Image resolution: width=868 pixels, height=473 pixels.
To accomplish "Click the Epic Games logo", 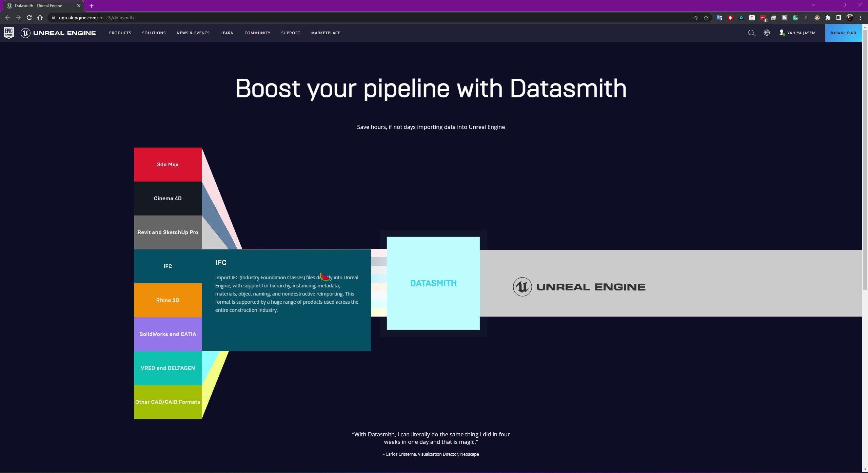I will point(9,33).
